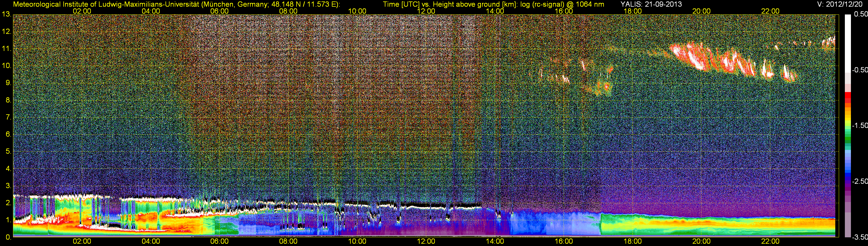Click the colorbar value '-2.50'
The width and height of the screenshot is (868, 246).
(x=860, y=181)
